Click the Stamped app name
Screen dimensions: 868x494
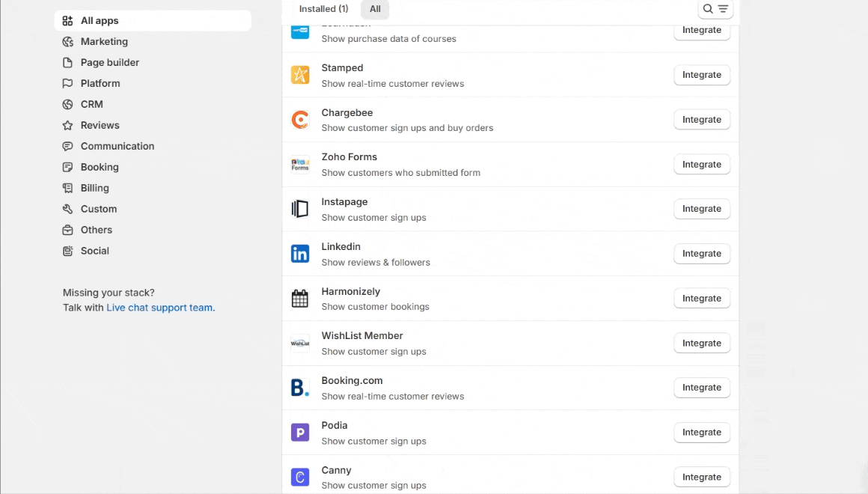pyautogui.click(x=342, y=67)
